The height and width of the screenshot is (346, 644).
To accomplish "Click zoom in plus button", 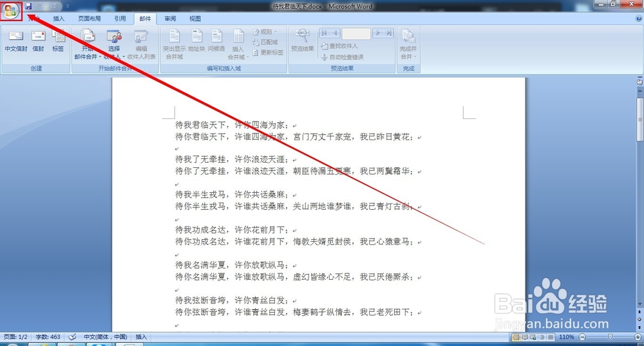I will tap(638, 337).
